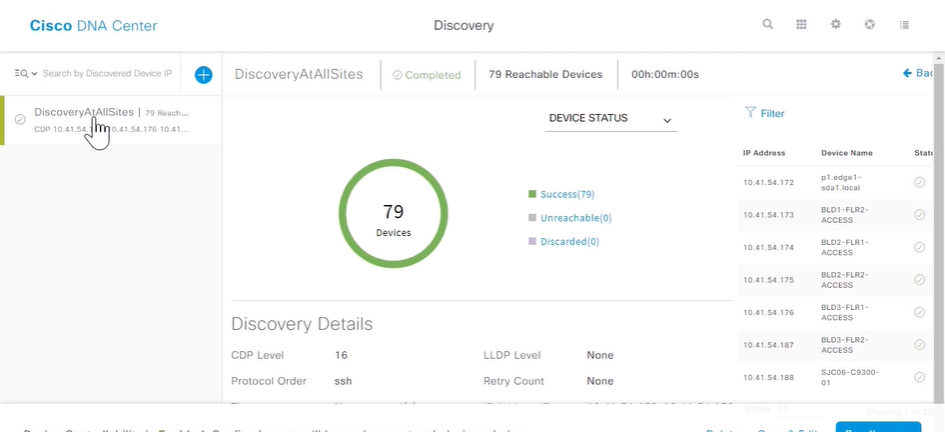Select IP address 10.41.54.173 cell
Screen dimensions: 945x432
(x=768, y=214)
